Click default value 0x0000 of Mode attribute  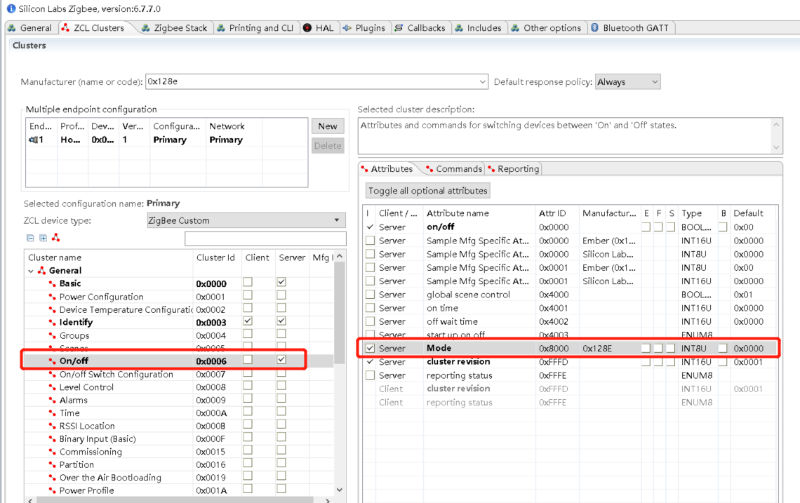coord(748,348)
